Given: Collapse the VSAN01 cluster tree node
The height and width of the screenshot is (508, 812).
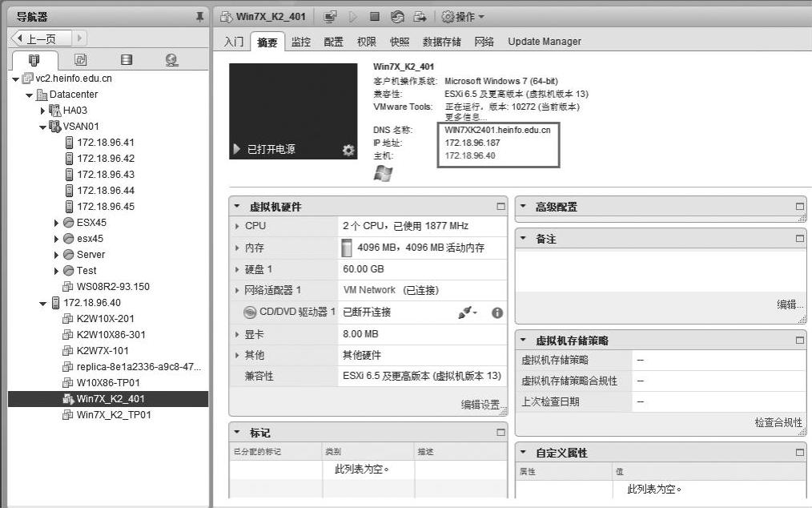Looking at the screenshot, I should click(43, 127).
